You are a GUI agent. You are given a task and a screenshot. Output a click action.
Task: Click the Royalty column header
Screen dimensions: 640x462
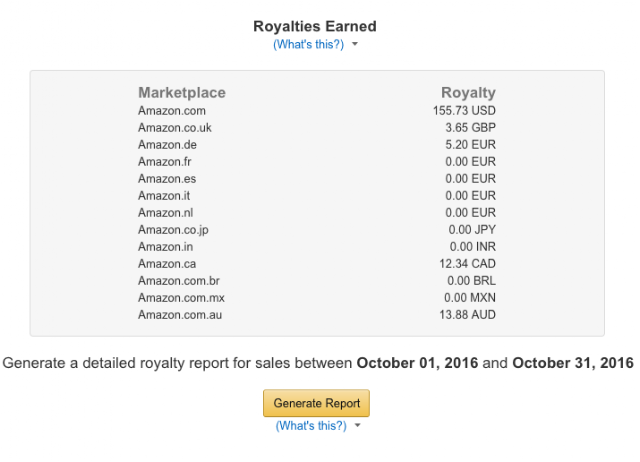pyautogui.click(x=468, y=93)
